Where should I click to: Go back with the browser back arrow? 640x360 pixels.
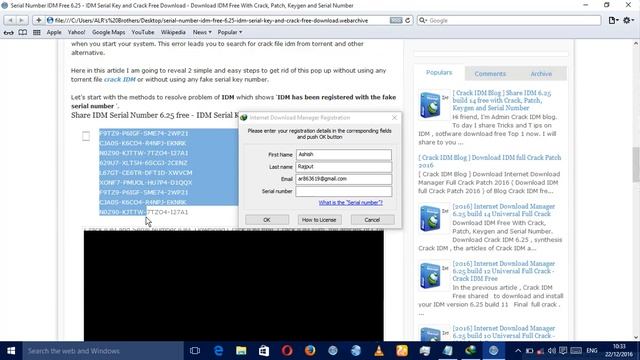click(10, 20)
